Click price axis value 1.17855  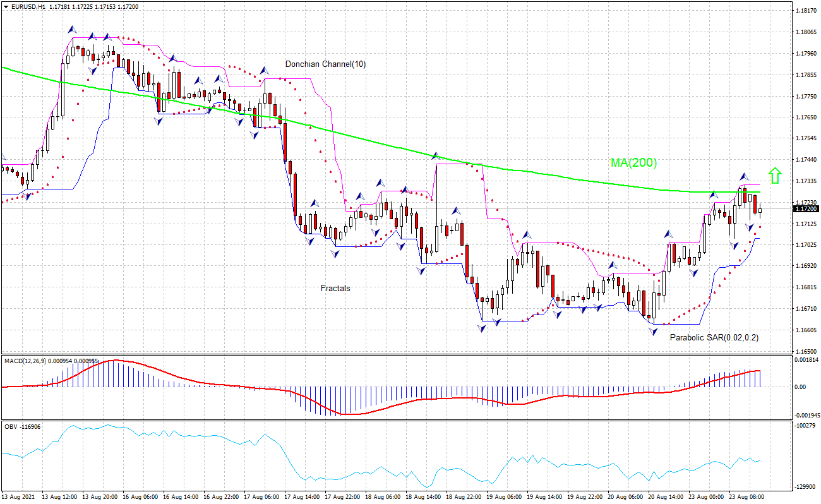point(806,75)
